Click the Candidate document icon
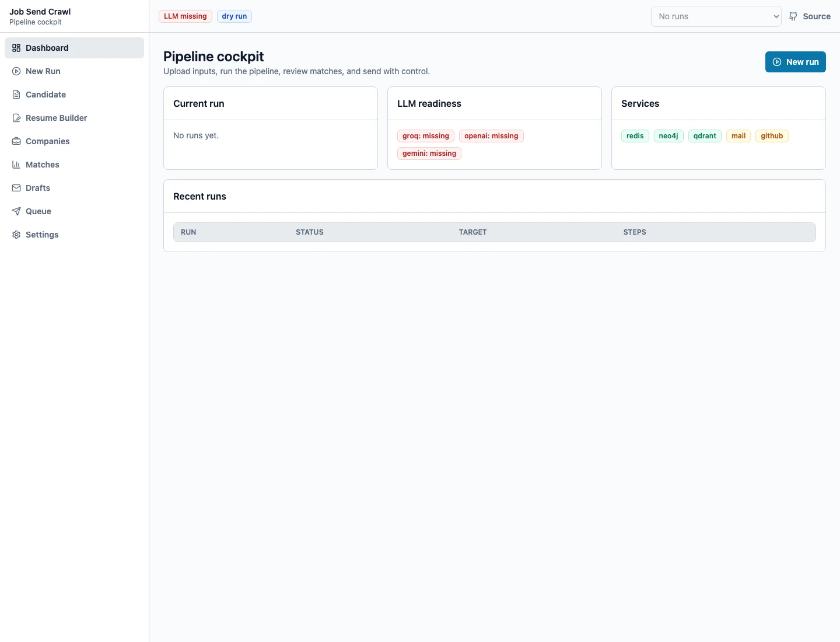The height and width of the screenshot is (642, 840). pyautogui.click(x=16, y=95)
